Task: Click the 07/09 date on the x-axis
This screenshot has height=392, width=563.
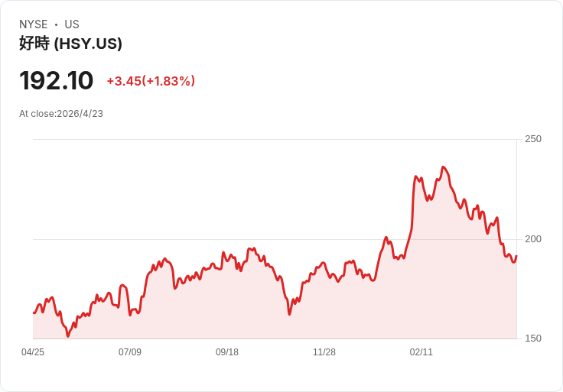Action: click(130, 352)
